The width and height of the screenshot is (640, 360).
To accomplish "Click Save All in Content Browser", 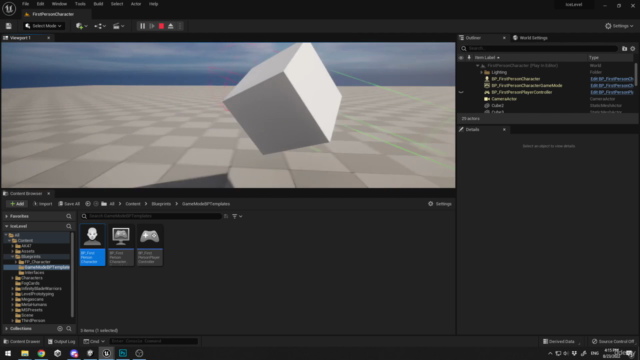I will pyautogui.click(x=69, y=204).
